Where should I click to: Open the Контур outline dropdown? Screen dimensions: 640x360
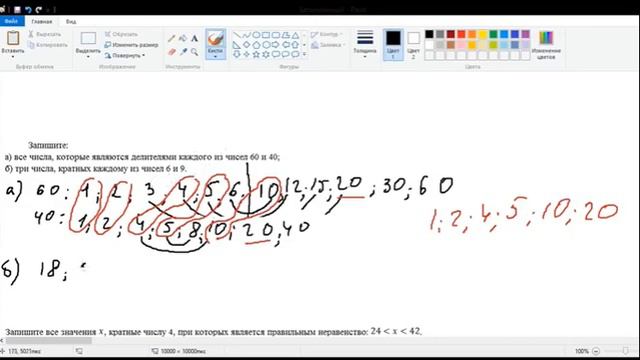coord(326,35)
